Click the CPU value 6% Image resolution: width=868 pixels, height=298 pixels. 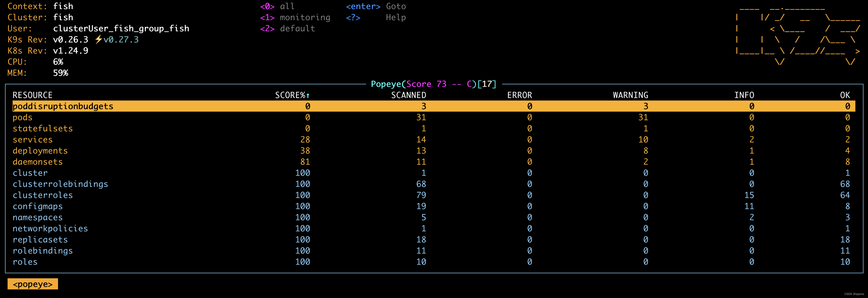point(58,62)
